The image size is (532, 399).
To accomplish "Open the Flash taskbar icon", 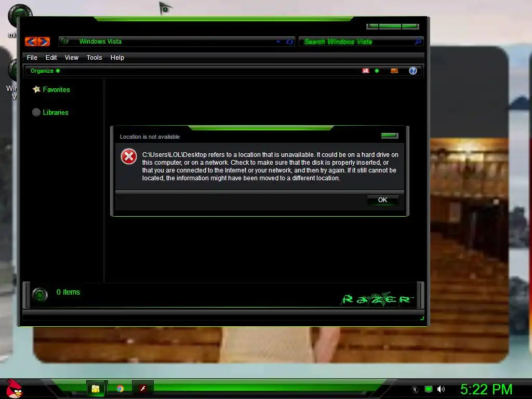I will point(143,389).
